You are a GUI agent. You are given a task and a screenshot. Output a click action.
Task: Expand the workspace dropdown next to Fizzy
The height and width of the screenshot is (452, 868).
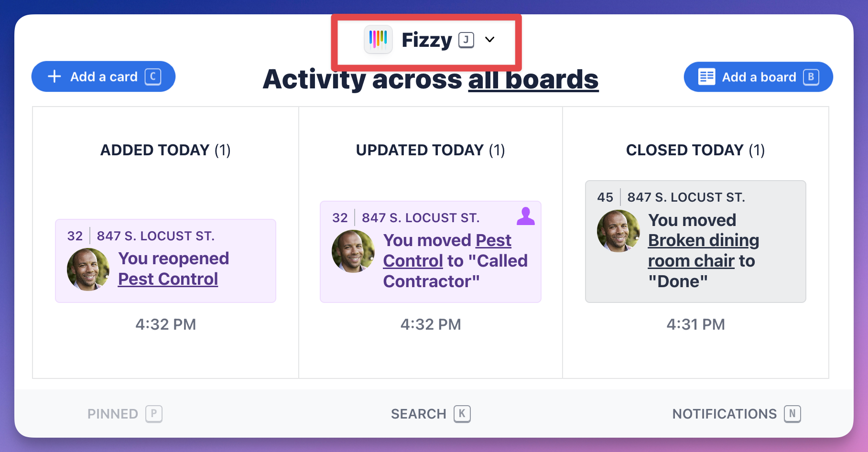(x=489, y=40)
